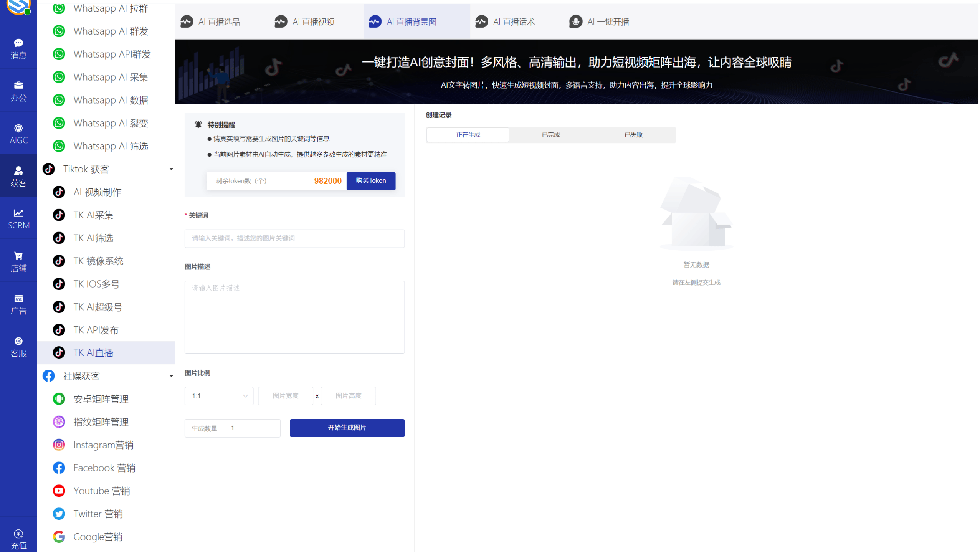The height and width of the screenshot is (552, 980).
Task: Open the Instagram营销 menu entry
Action: pyautogui.click(x=104, y=445)
